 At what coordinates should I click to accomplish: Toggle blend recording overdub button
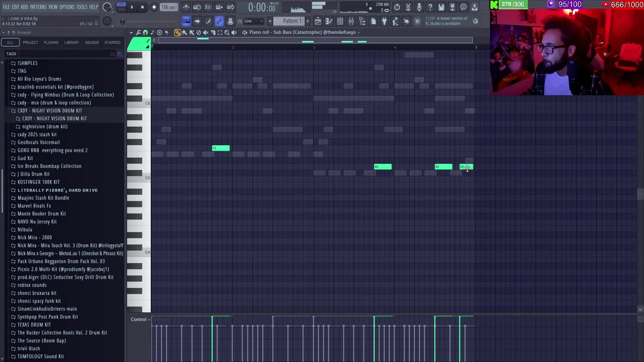[219, 7]
